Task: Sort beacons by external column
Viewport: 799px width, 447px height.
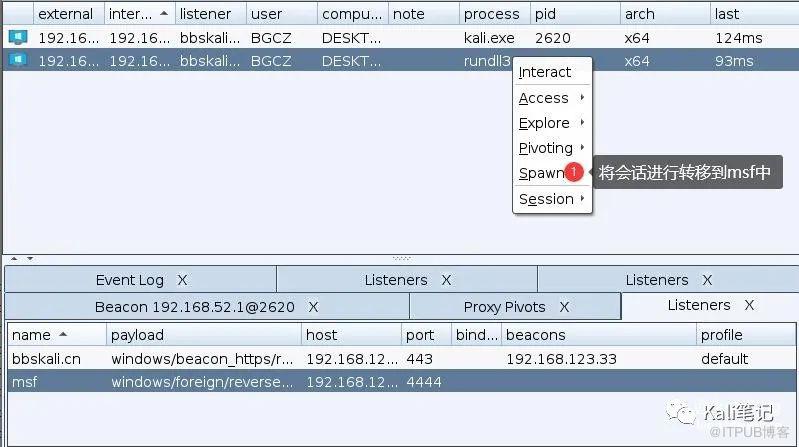Action: 69,14
